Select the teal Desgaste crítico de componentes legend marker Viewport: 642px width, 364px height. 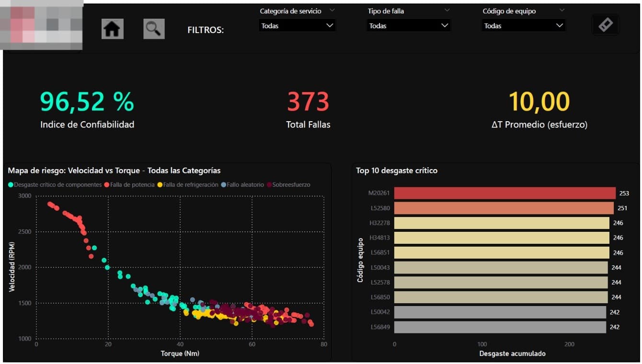[11, 185]
